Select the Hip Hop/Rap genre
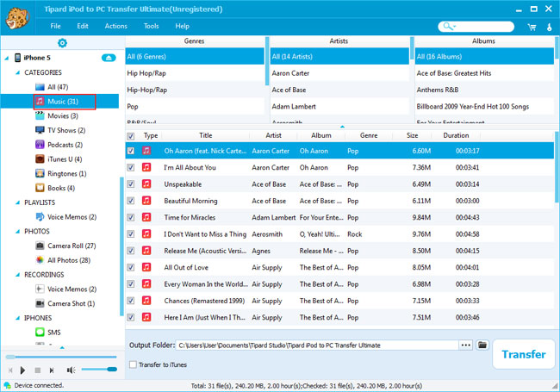 pos(195,73)
